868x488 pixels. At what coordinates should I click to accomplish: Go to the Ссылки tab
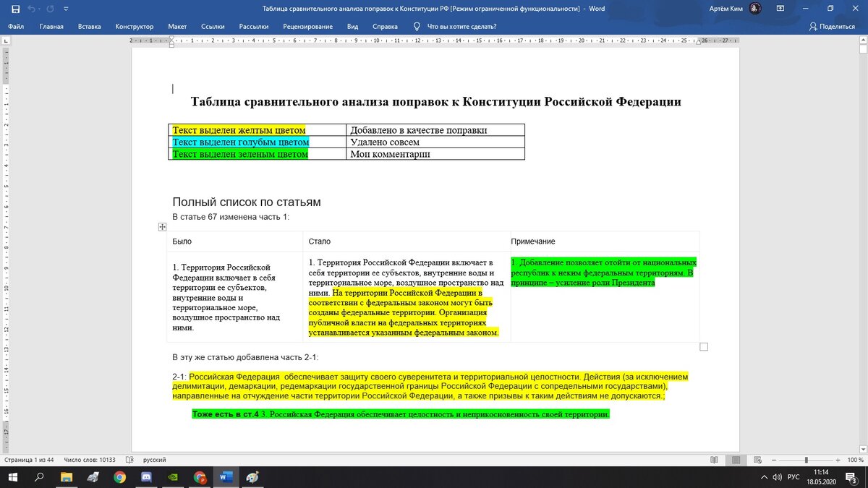click(x=213, y=27)
